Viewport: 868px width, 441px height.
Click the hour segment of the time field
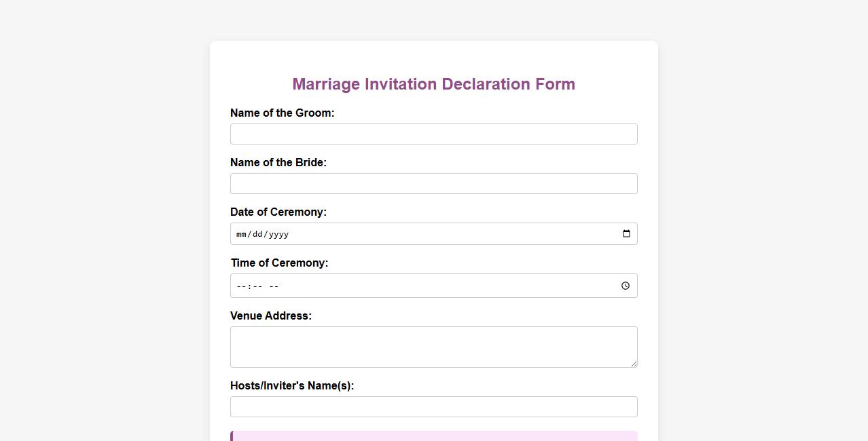tap(240, 286)
